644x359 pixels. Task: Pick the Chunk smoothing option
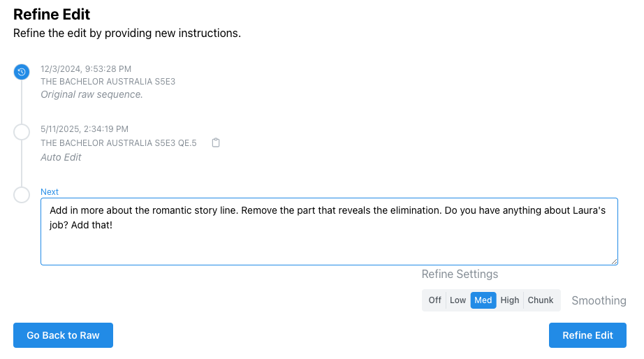pyautogui.click(x=541, y=300)
